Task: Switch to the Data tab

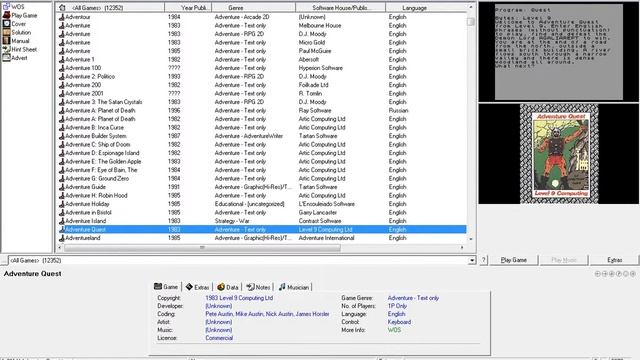Action: [228, 287]
